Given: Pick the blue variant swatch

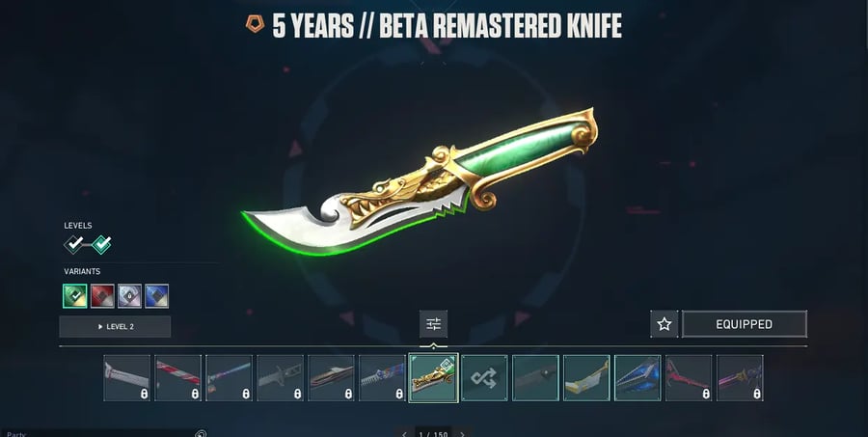Looking at the screenshot, I should coord(156,296).
